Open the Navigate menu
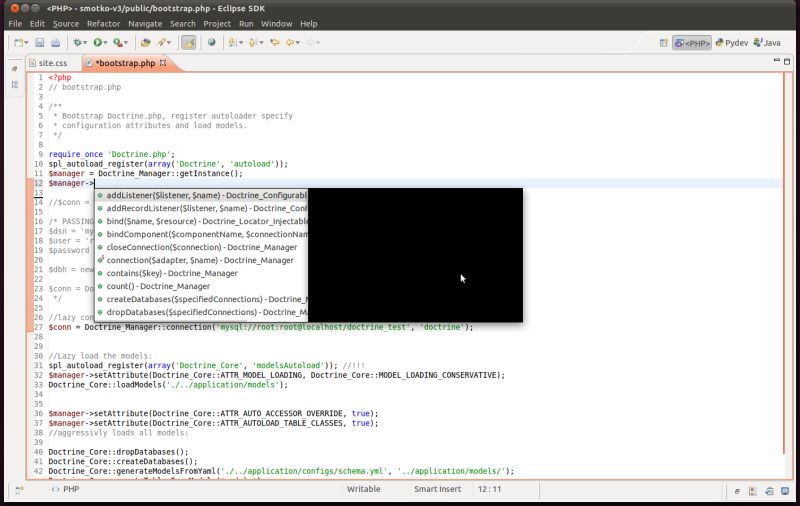The image size is (800, 506). (145, 23)
